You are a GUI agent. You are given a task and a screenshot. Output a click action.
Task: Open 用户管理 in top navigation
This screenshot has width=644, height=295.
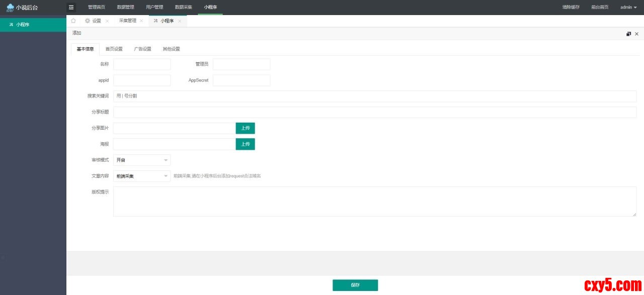point(154,7)
